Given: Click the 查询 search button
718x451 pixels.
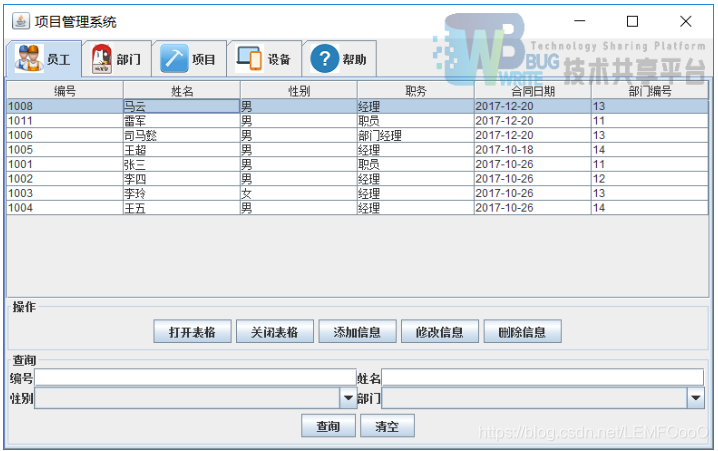Looking at the screenshot, I should (x=328, y=426).
